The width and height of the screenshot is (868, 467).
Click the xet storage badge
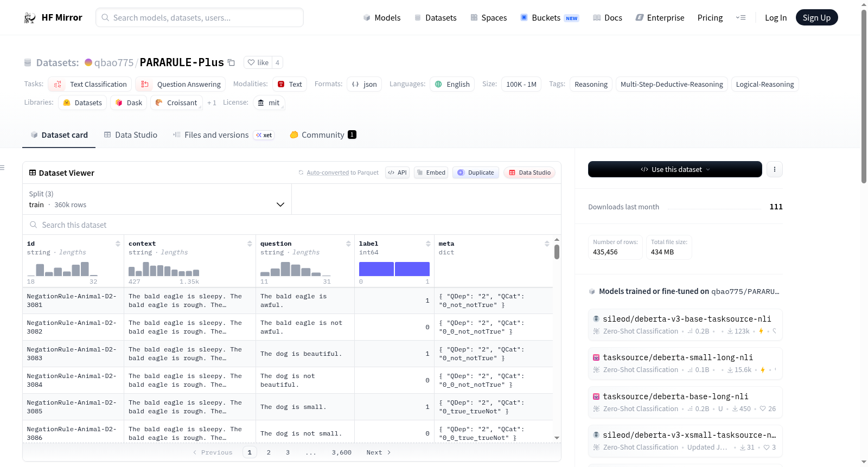coord(264,135)
